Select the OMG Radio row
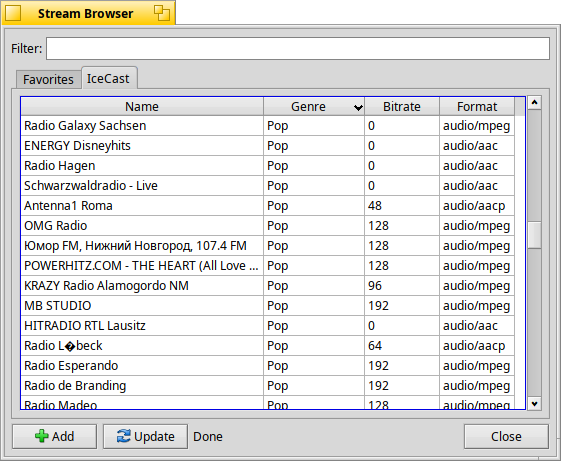The image size is (561, 461). point(268,226)
